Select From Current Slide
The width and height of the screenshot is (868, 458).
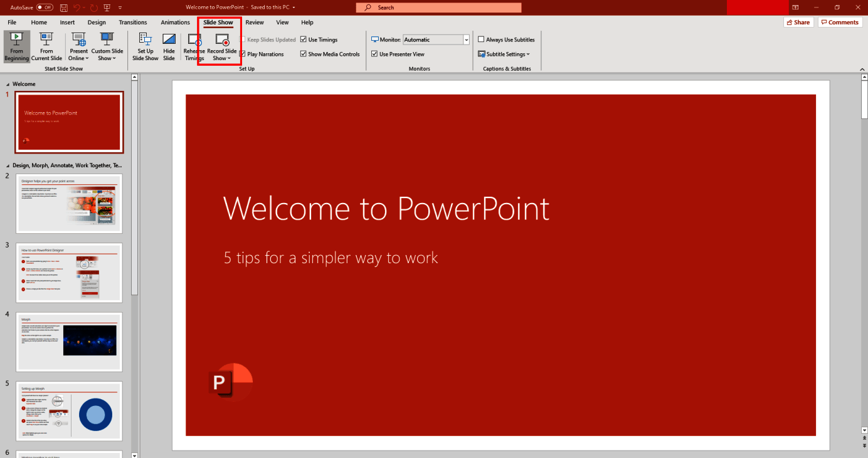pyautogui.click(x=46, y=46)
